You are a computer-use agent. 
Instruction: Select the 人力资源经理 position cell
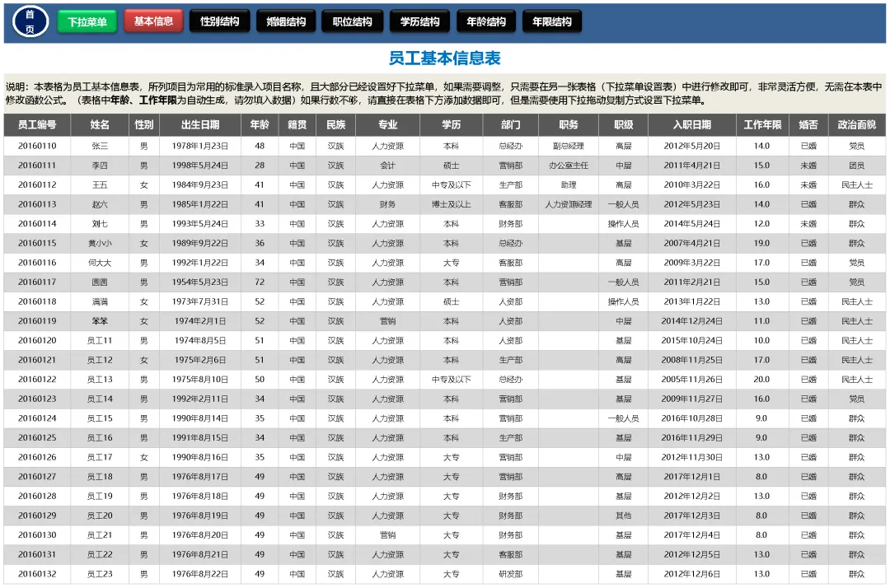pos(568,205)
